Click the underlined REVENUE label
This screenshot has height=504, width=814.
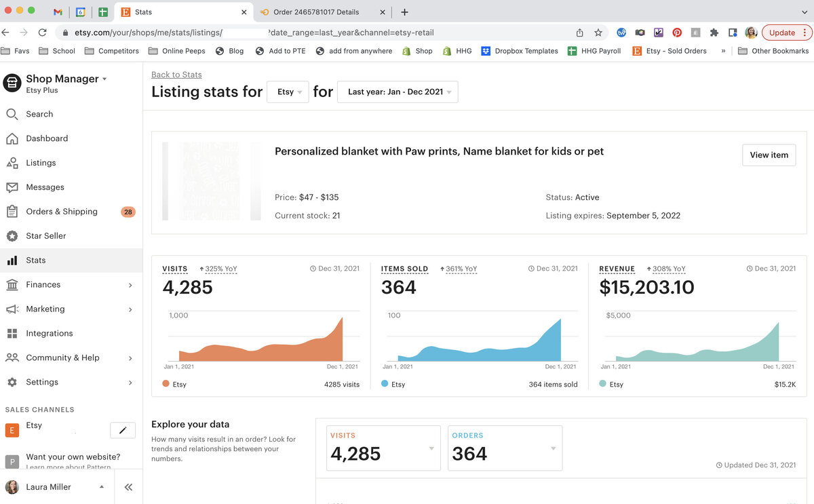click(617, 269)
